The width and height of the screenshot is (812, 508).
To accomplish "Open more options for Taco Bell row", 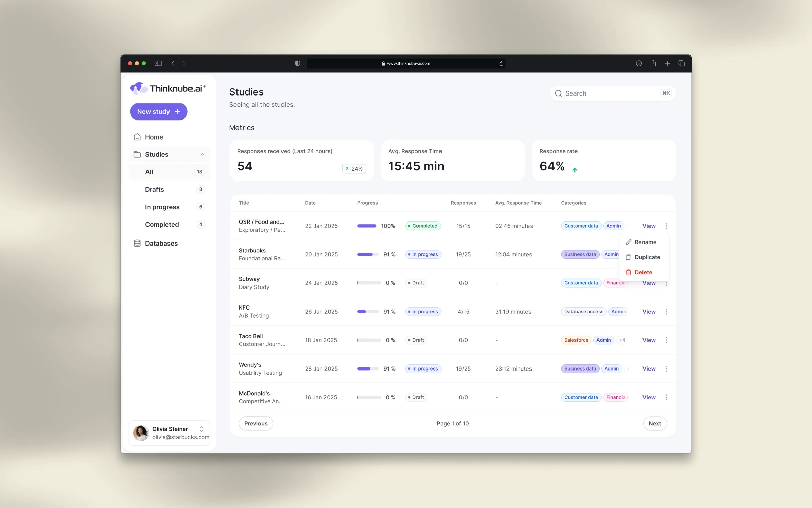I will point(666,340).
